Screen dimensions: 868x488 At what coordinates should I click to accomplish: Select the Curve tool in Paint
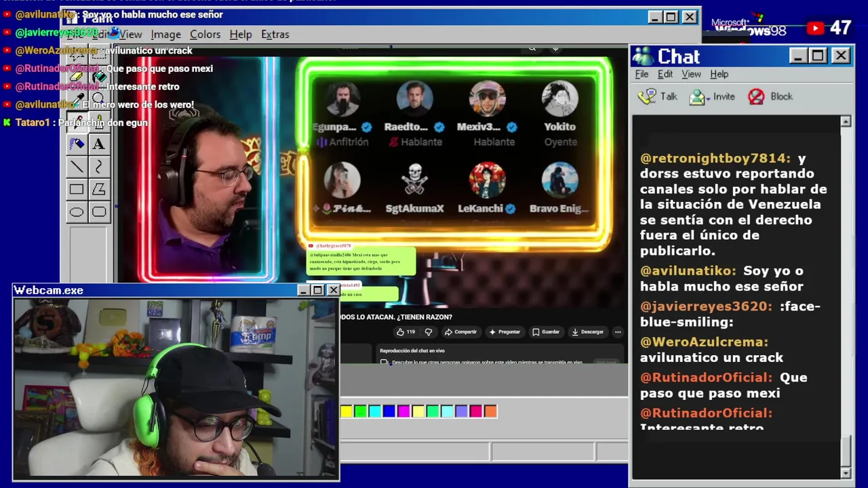coord(99,166)
